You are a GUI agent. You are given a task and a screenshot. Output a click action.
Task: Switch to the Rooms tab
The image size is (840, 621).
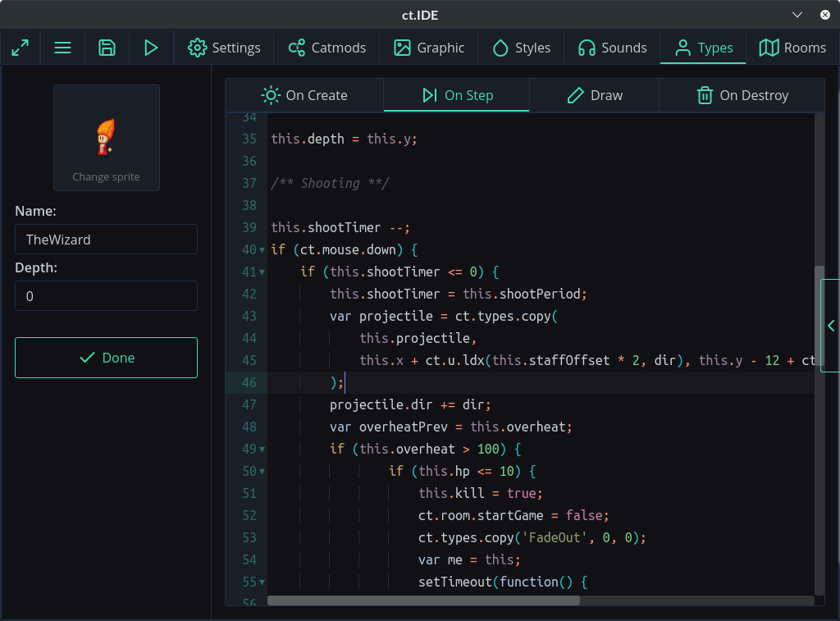(x=792, y=48)
